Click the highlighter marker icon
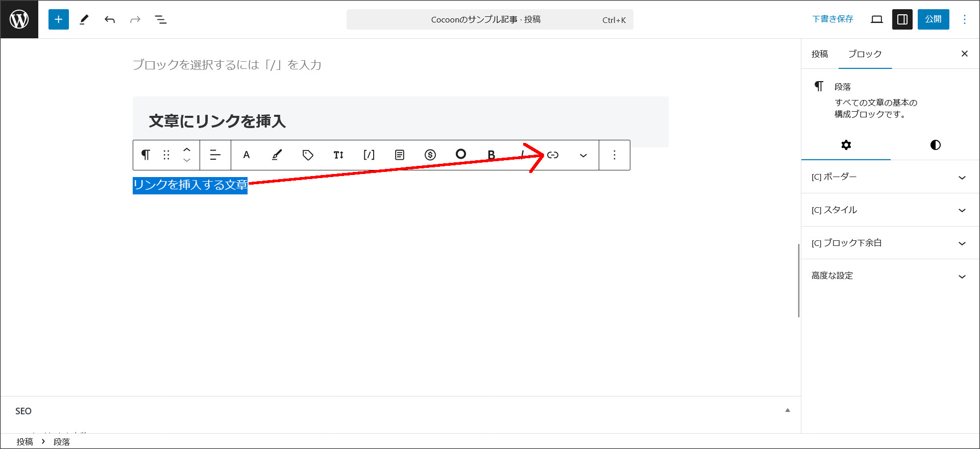The width and height of the screenshot is (980, 449). [x=277, y=155]
